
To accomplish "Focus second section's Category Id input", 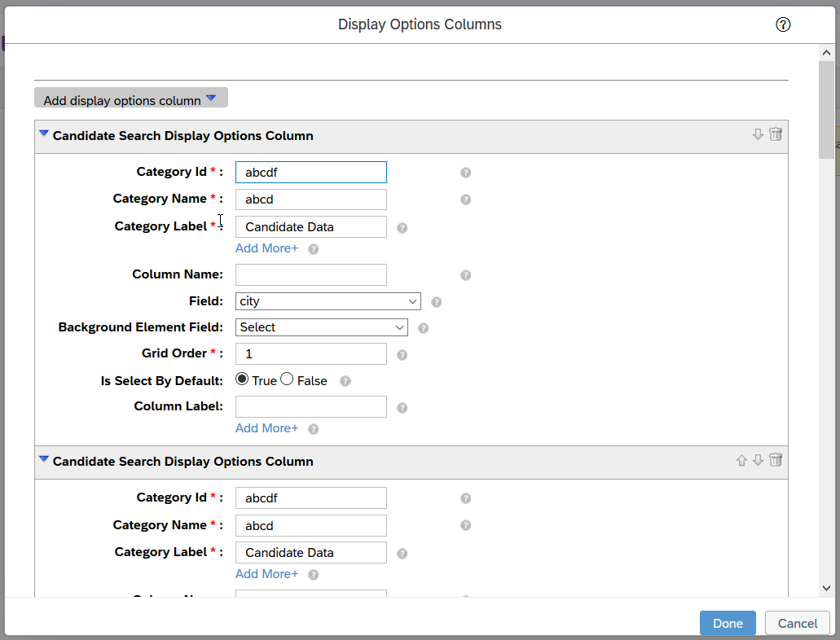I will pos(310,498).
